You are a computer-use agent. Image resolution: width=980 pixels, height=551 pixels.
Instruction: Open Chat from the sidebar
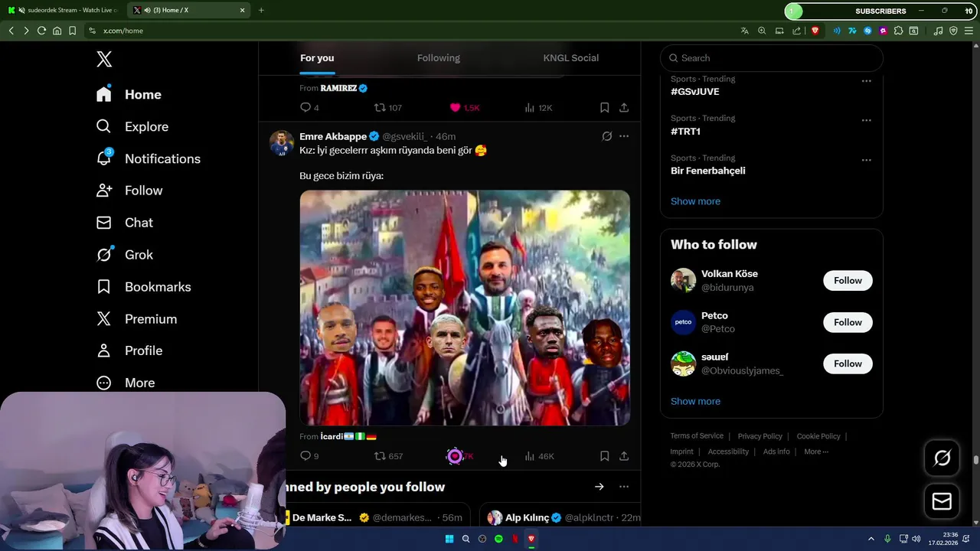pos(124,223)
